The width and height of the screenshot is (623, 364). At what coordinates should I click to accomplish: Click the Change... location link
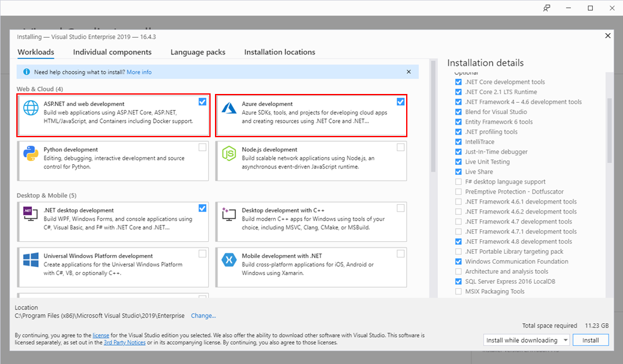click(203, 316)
